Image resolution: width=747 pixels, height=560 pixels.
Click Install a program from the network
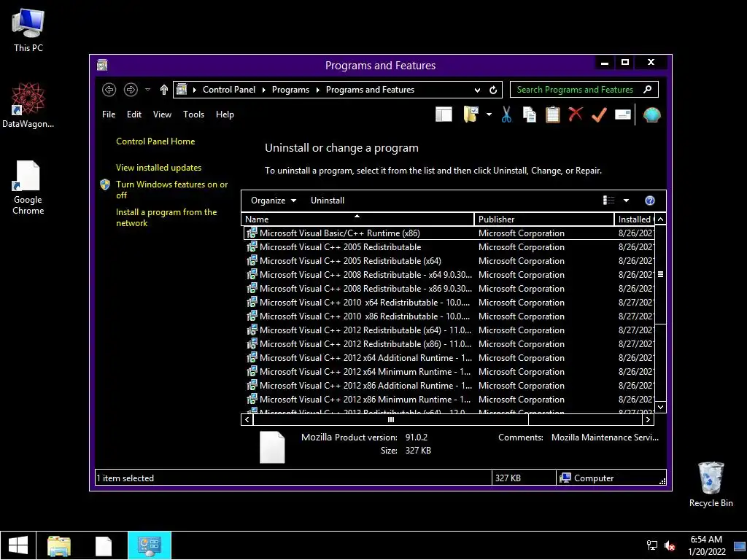tap(166, 217)
